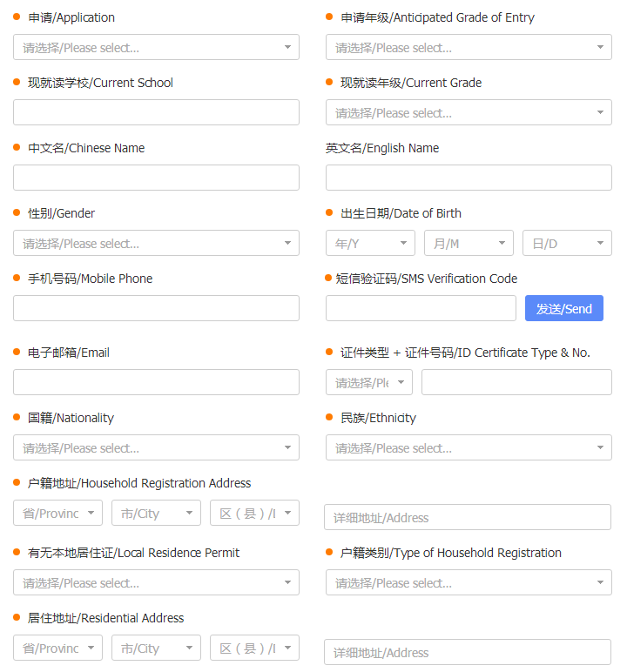Open the birth day dropdown
The width and height of the screenshot is (627, 672).
coord(568,243)
